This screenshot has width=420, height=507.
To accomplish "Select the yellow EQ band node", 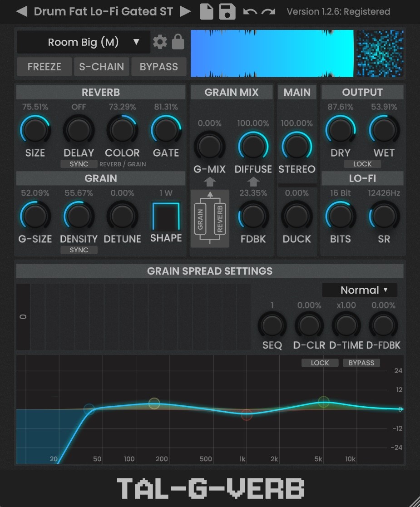I will [154, 403].
